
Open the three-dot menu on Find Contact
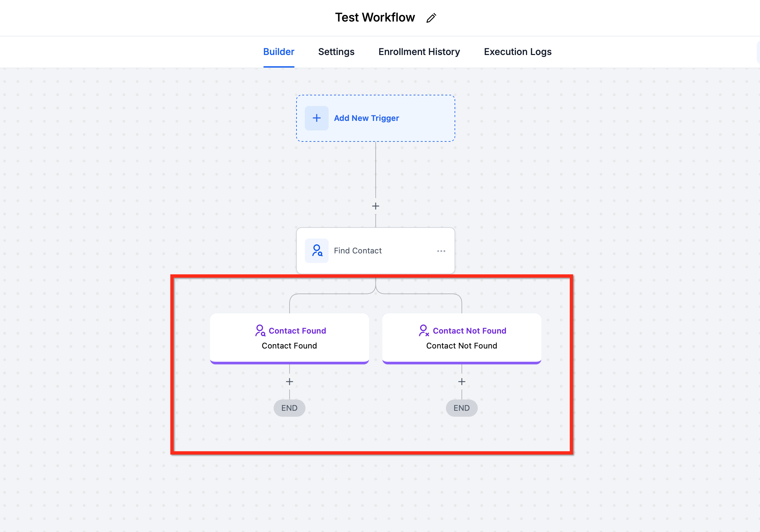tap(441, 251)
